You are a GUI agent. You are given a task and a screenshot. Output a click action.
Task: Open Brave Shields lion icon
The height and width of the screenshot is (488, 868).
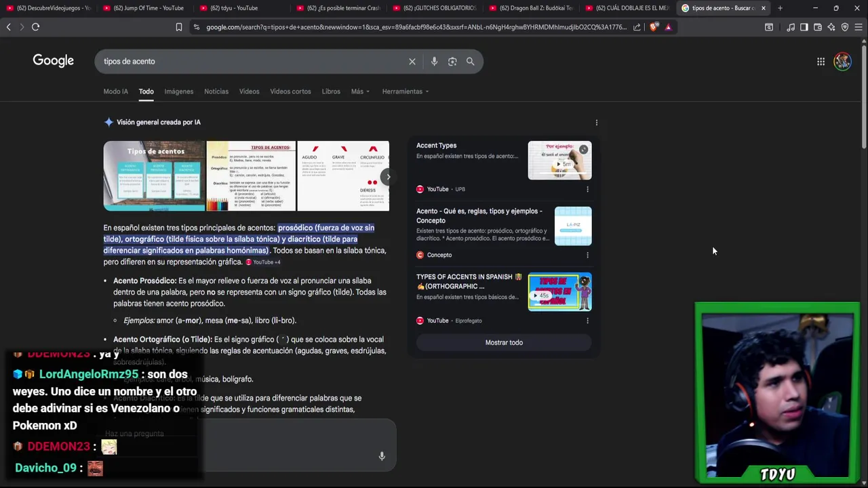point(654,27)
